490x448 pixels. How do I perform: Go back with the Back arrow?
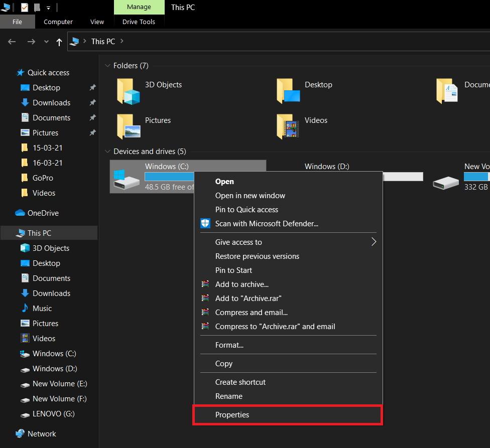[x=12, y=42]
